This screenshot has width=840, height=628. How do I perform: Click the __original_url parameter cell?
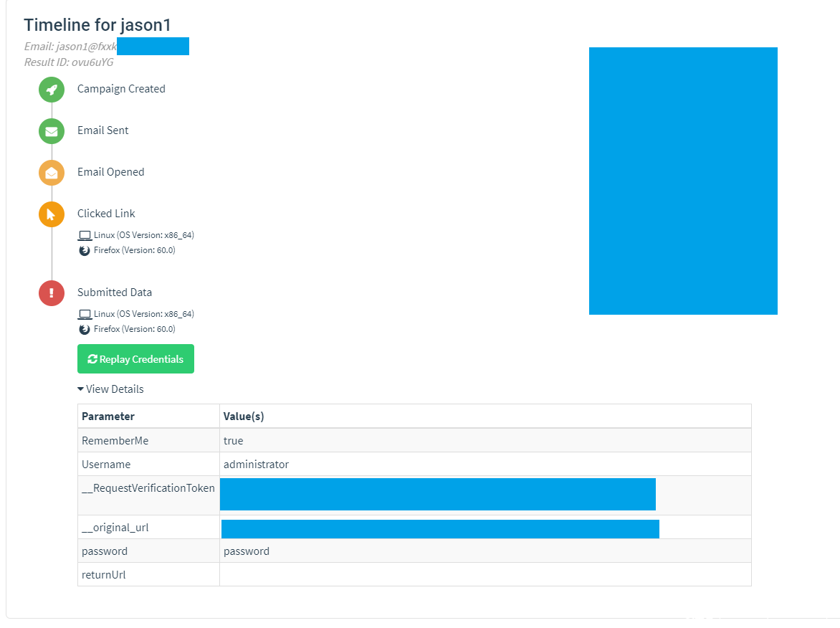tap(115, 528)
